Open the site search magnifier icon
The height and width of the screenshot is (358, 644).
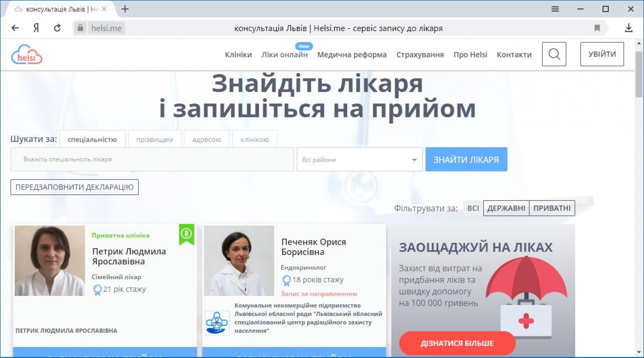point(554,54)
